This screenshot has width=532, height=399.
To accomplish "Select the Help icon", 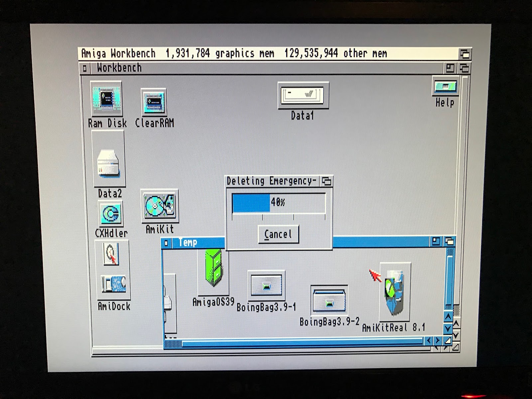I will click(446, 86).
